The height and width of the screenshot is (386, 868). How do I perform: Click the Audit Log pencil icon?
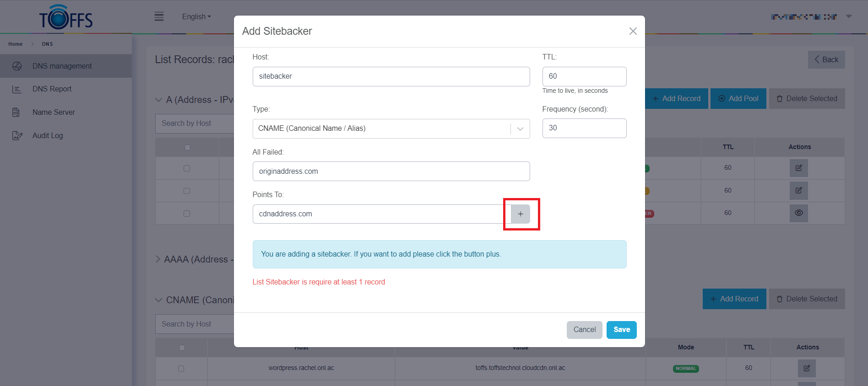(x=17, y=135)
